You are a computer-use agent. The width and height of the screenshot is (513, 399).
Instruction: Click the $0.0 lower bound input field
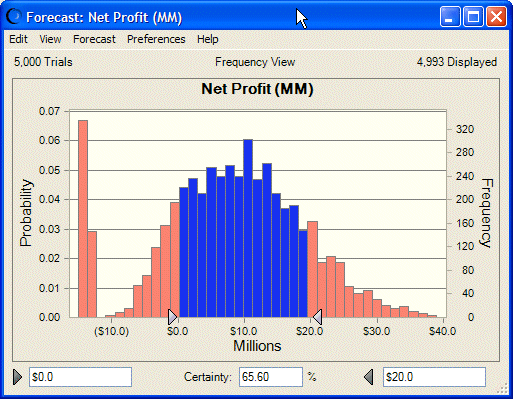80,377
